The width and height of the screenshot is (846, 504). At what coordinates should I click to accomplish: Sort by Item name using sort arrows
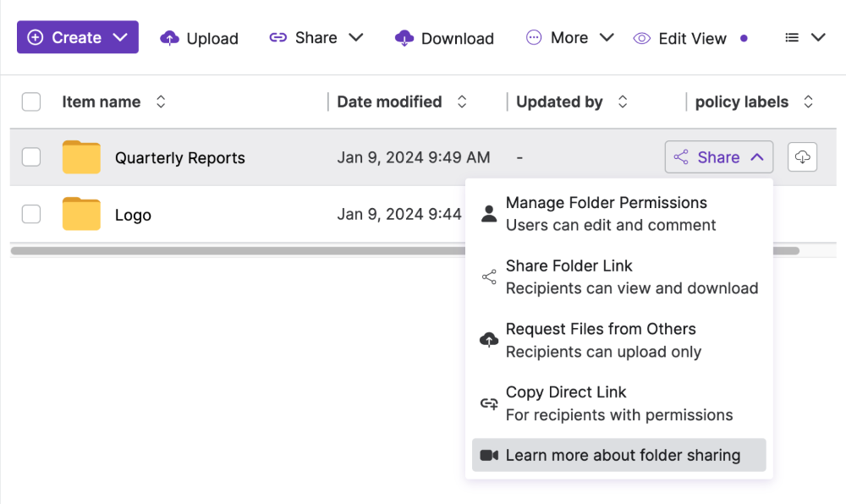pos(161,102)
